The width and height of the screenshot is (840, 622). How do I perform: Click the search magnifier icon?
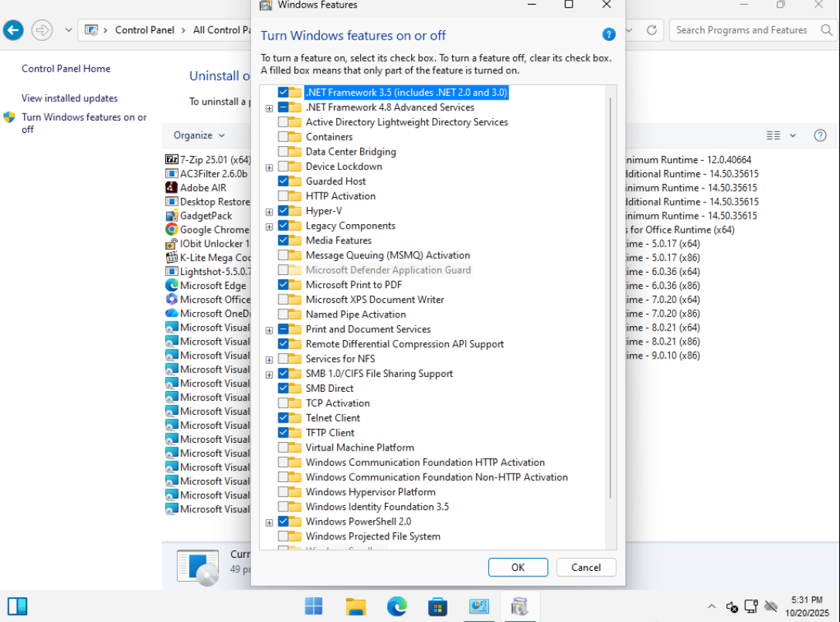pos(827,30)
